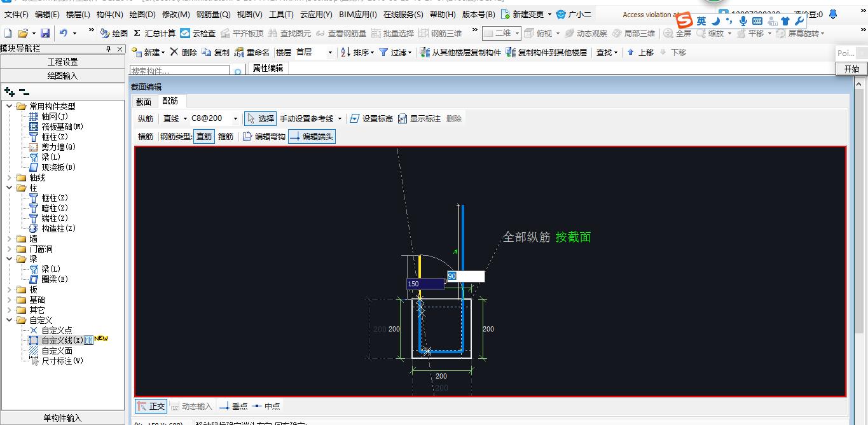
Task: Click the Sogou input microphone icon
Action: pos(743,21)
